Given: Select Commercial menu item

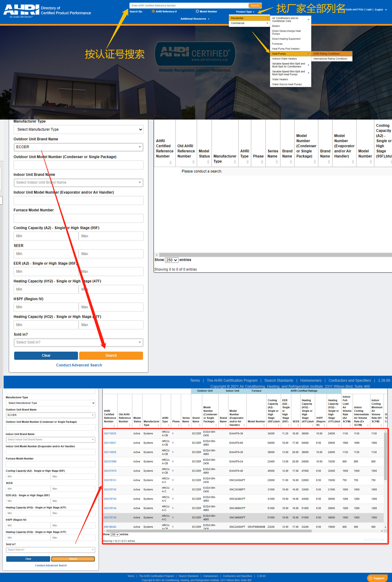Looking at the screenshot, I should coord(249,23).
